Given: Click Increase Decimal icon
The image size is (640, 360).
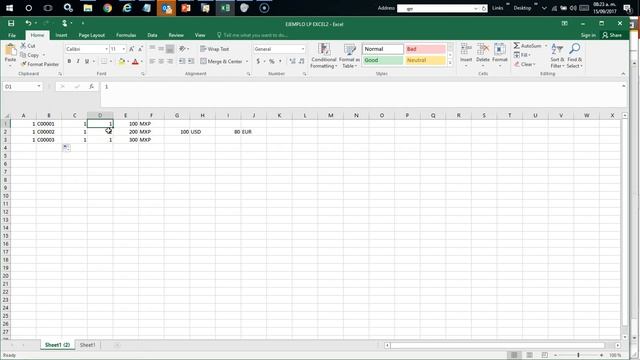Looking at the screenshot, I should point(292,61).
